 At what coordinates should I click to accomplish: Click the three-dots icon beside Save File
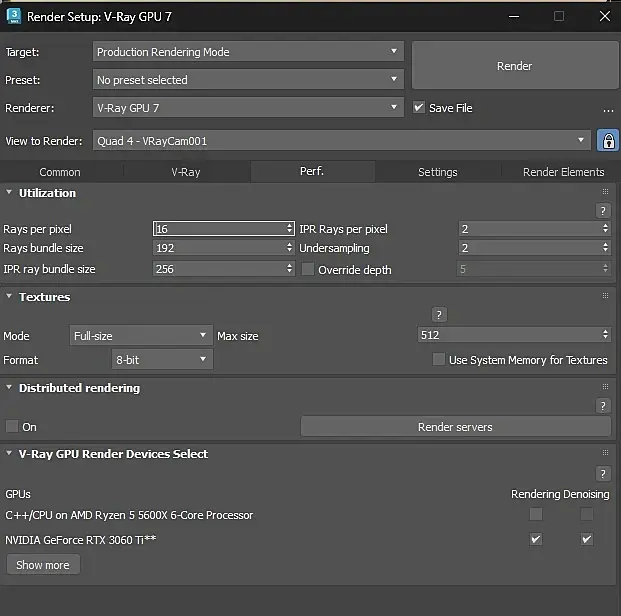[x=608, y=109]
